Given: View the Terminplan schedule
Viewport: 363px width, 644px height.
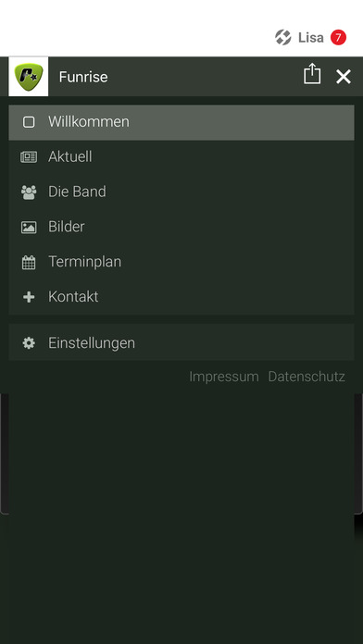Looking at the screenshot, I should (181, 262).
